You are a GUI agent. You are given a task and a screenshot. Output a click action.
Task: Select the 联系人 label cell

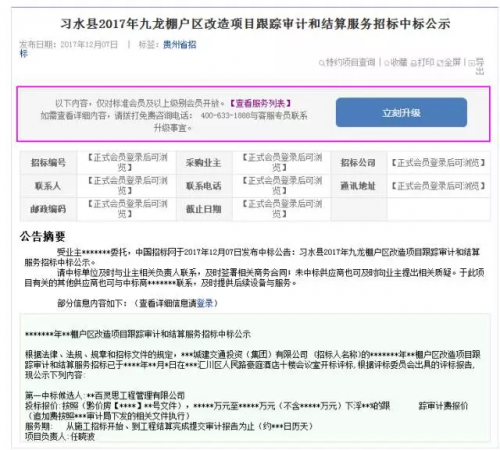(x=48, y=186)
